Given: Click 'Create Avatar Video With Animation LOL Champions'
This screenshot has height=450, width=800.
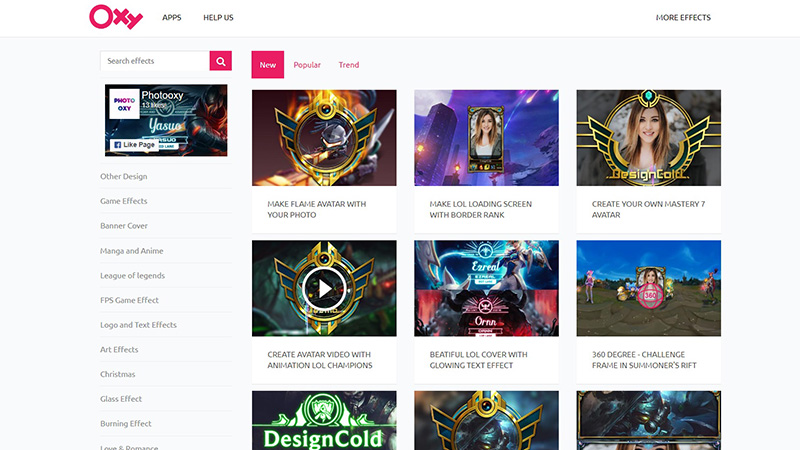Looking at the screenshot, I should 319,360.
